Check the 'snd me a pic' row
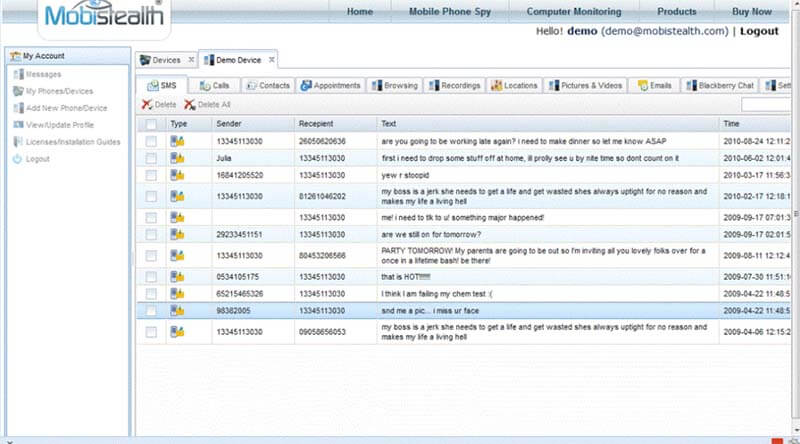Viewport: 800px width, 444px height. click(x=151, y=311)
